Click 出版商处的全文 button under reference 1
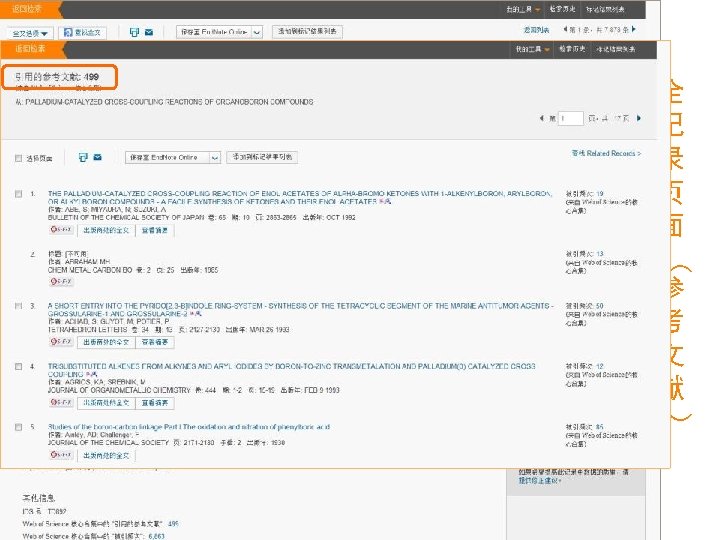 pos(106,231)
